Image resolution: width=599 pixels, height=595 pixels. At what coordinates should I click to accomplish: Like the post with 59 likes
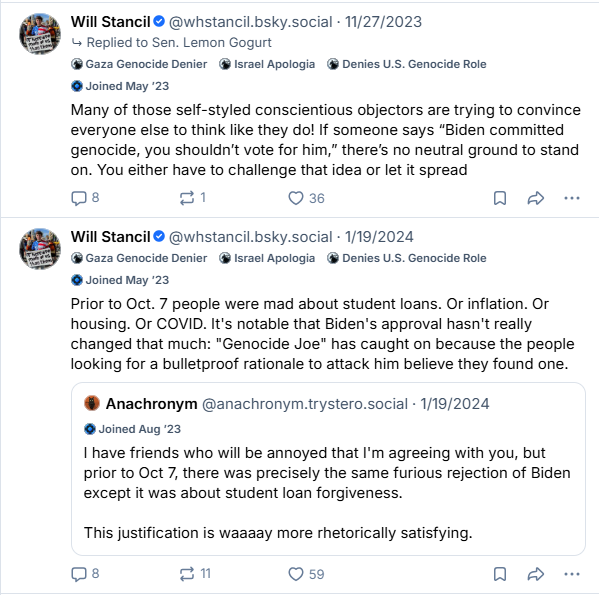296,574
